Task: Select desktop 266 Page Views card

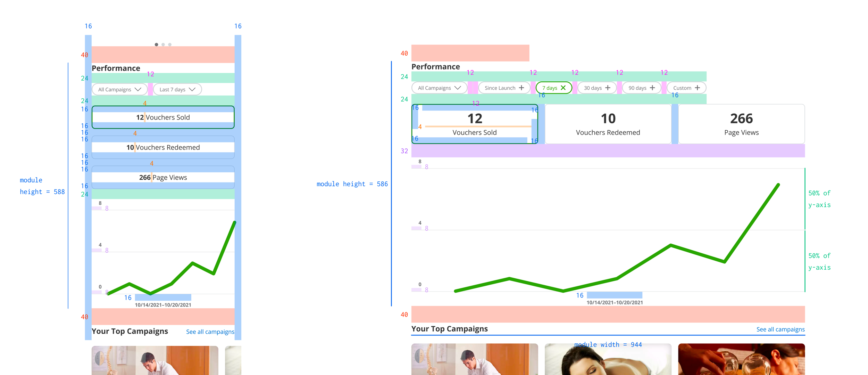Action: 741,124
